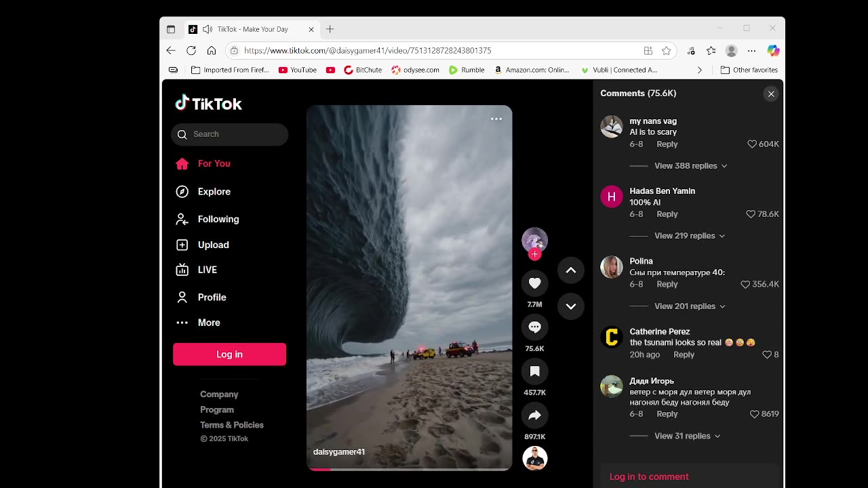
Task: Go to previous video with up arrow
Action: [x=571, y=270]
